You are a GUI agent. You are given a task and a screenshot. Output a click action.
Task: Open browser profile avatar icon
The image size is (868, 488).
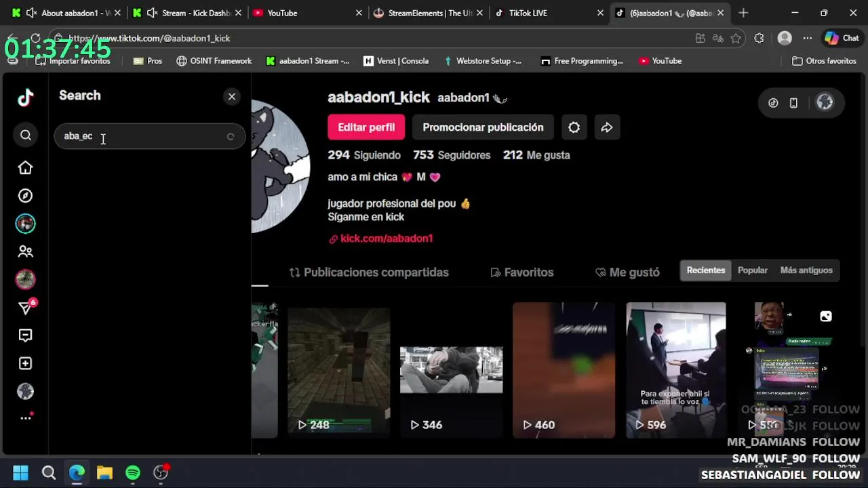(785, 39)
